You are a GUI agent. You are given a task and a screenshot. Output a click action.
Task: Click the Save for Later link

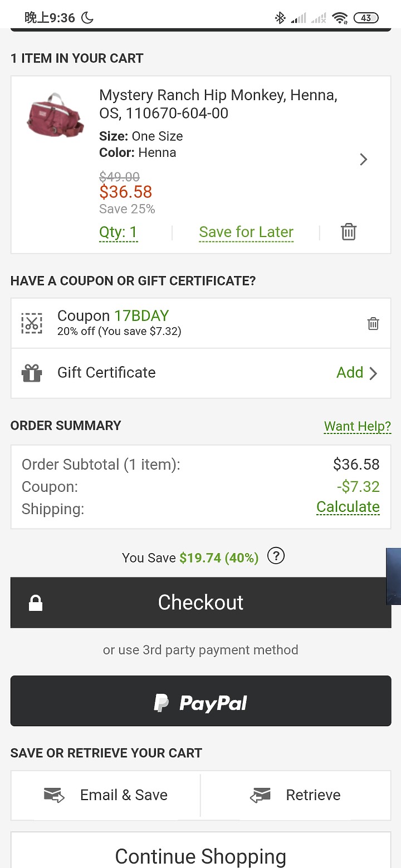(246, 232)
